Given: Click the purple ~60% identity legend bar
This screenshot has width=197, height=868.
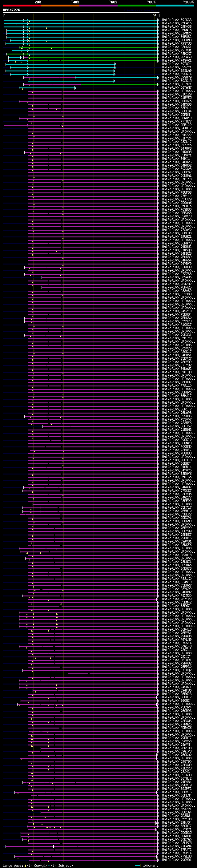Looking at the screenshot, I should [99, 6].
